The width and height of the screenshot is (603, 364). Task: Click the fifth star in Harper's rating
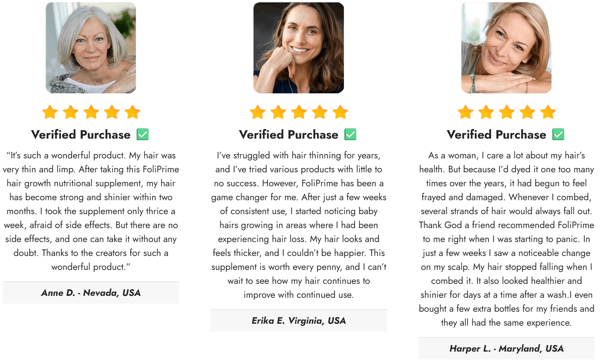click(548, 112)
